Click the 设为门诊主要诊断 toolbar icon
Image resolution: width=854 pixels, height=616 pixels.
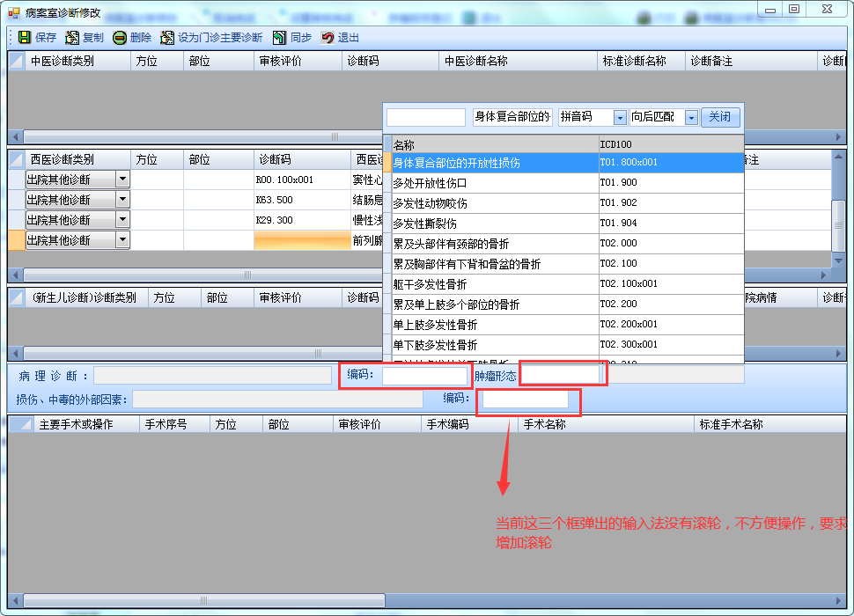coord(167,38)
